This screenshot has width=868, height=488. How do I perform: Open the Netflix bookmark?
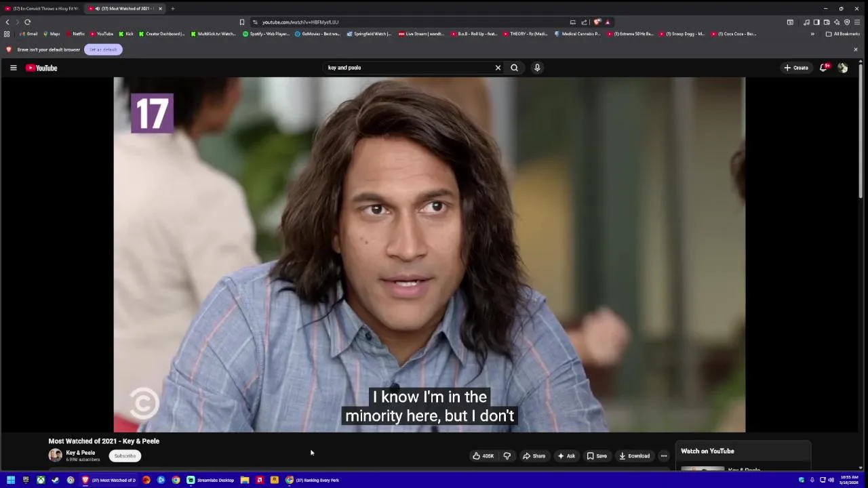pos(75,34)
